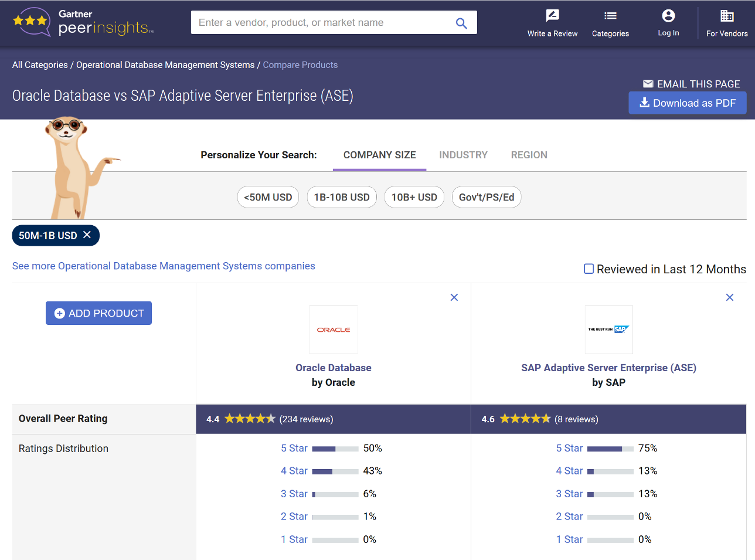This screenshot has width=755, height=560.
Task: Remove SAP Adaptive Server Enterprise from the comparison
Action: pyautogui.click(x=729, y=297)
